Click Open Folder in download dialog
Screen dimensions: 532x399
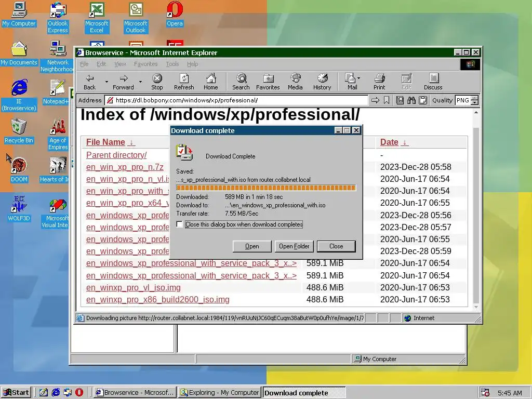294,246
